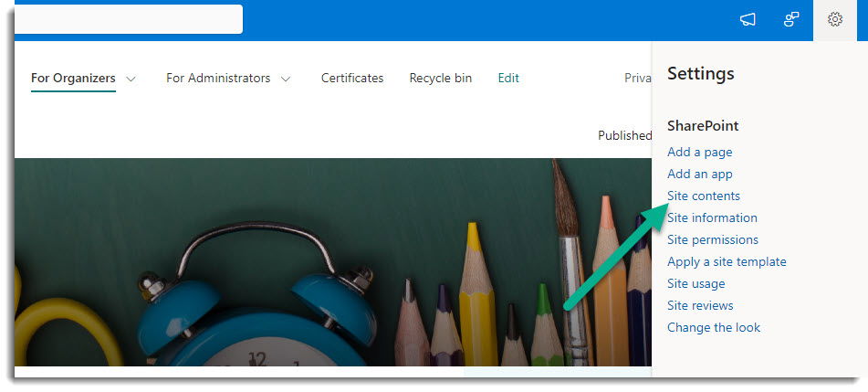Go to the Certificates nav item
Screen dimensions: 868x392
352,79
